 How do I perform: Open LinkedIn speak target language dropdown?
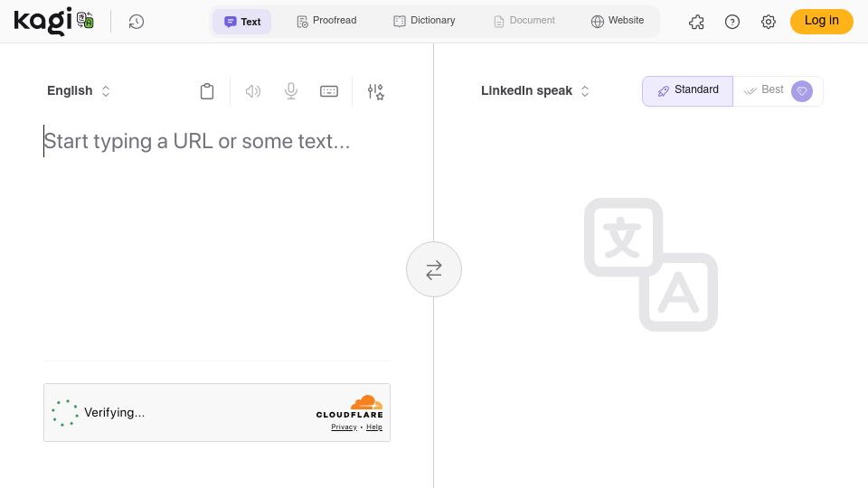coord(535,90)
